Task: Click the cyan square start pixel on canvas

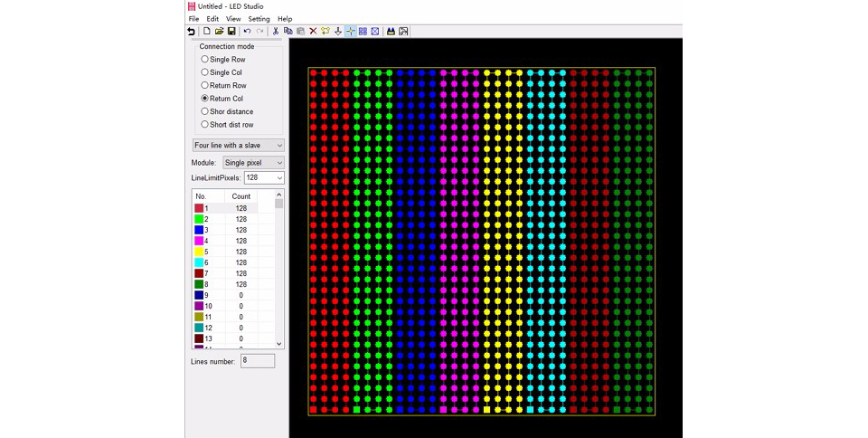Action: [x=531, y=410]
